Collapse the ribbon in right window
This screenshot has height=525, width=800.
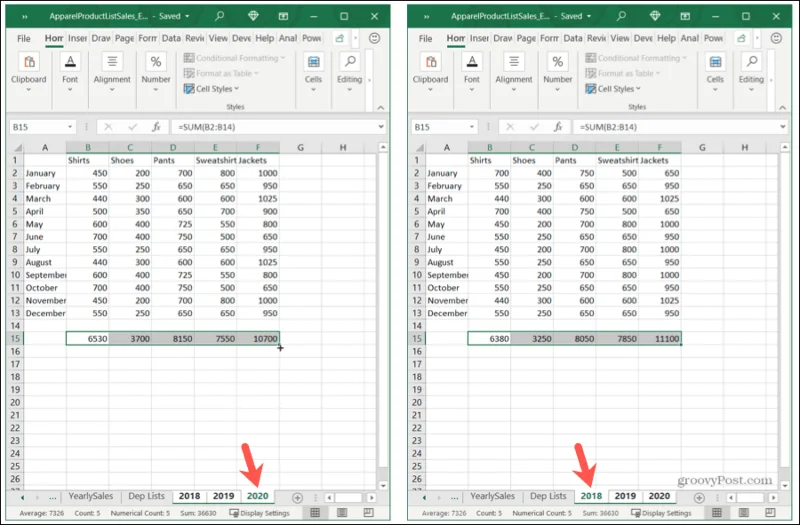click(782, 107)
